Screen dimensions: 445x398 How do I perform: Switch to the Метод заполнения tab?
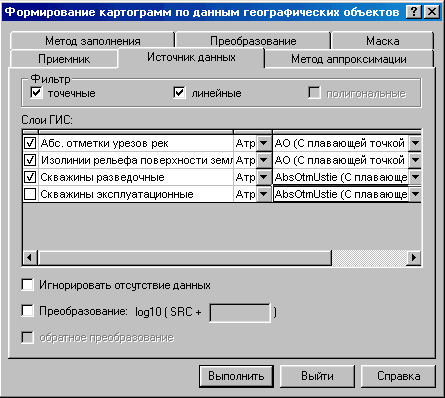(93, 41)
